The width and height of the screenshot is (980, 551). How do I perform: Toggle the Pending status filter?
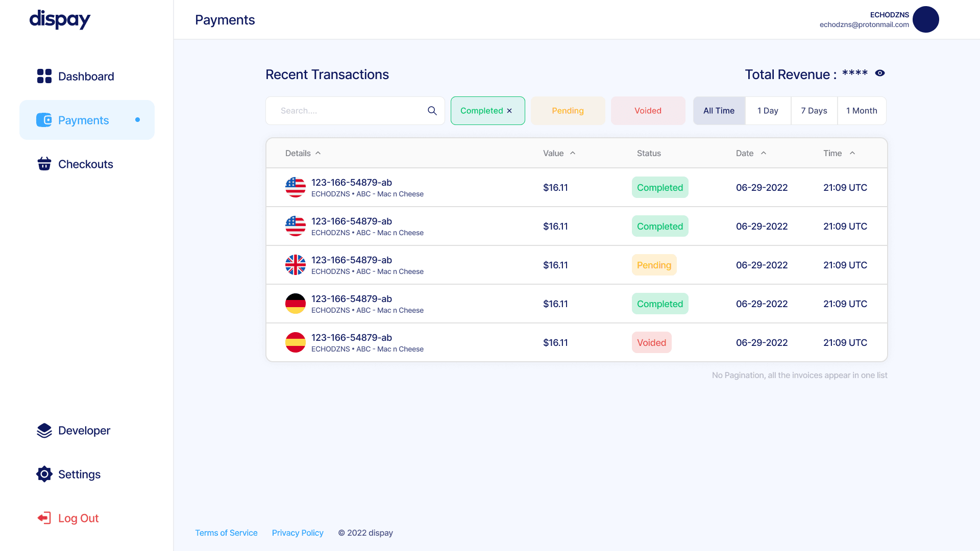[568, 111]
